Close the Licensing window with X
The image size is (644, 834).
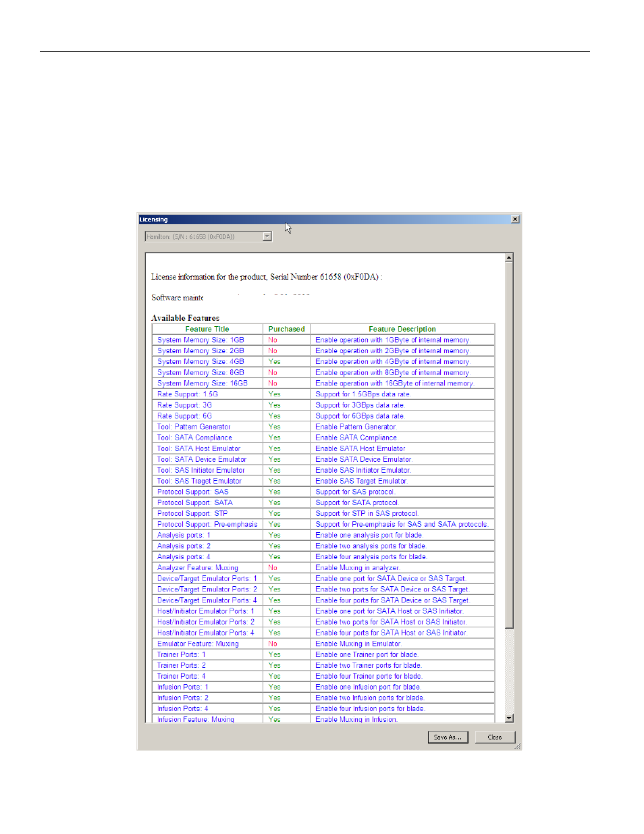click(x=515, y=219)
